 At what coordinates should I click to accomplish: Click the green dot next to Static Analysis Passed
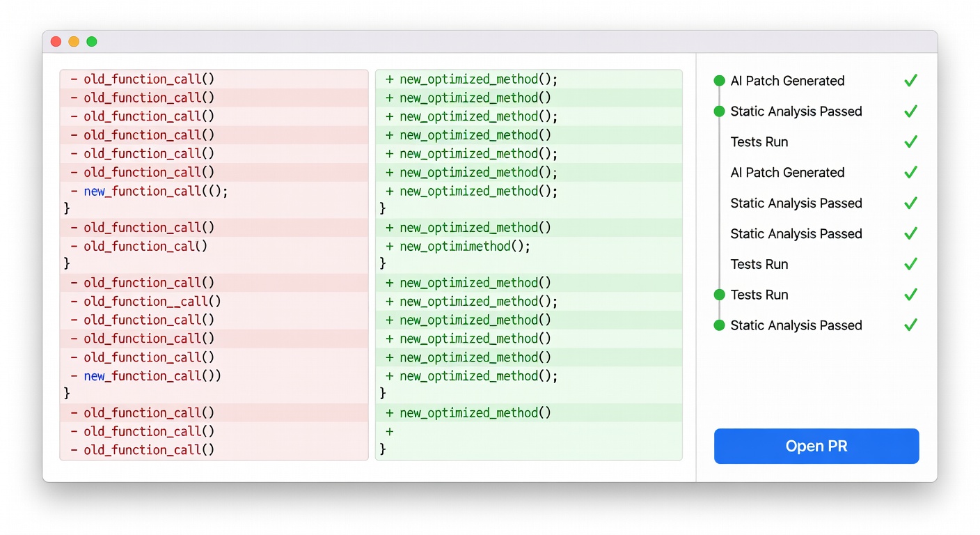[719, 111]
